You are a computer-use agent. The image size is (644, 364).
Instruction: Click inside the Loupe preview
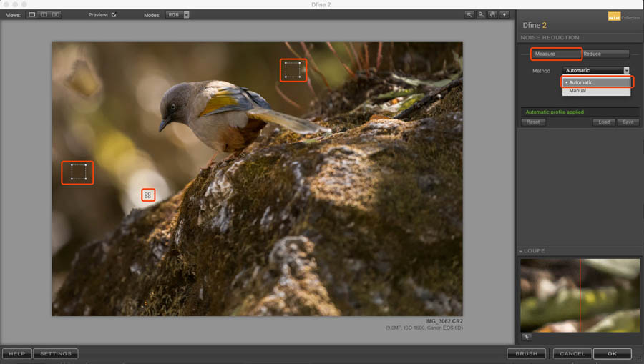click(580, 295)
